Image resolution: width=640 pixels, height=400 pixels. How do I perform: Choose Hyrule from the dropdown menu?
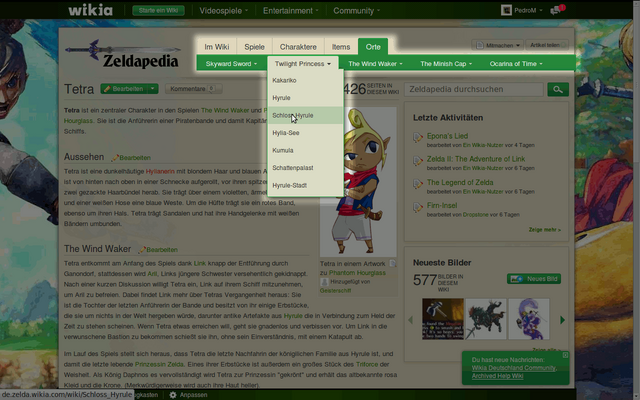tap(305, 98)
